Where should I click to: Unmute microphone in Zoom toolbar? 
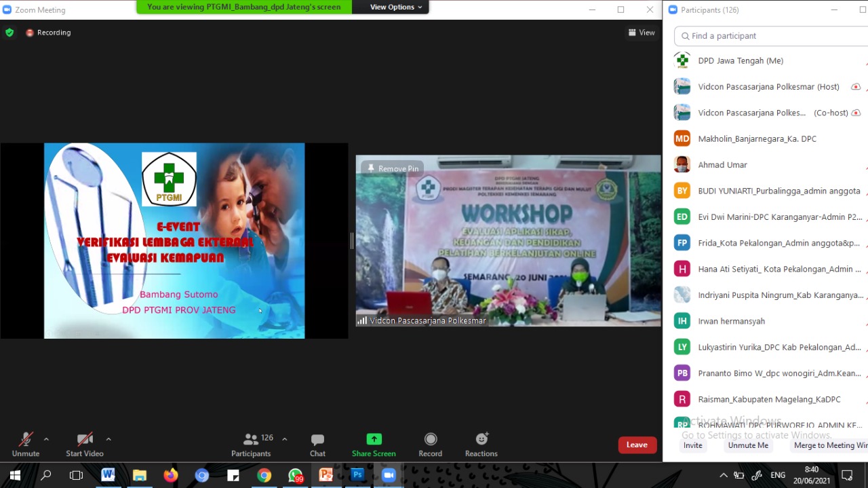coord(26,445)
